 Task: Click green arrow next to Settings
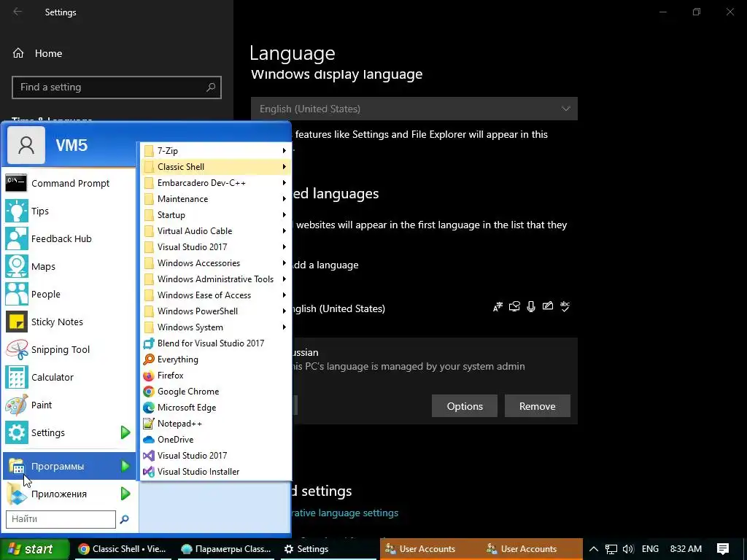coord(125,432)
